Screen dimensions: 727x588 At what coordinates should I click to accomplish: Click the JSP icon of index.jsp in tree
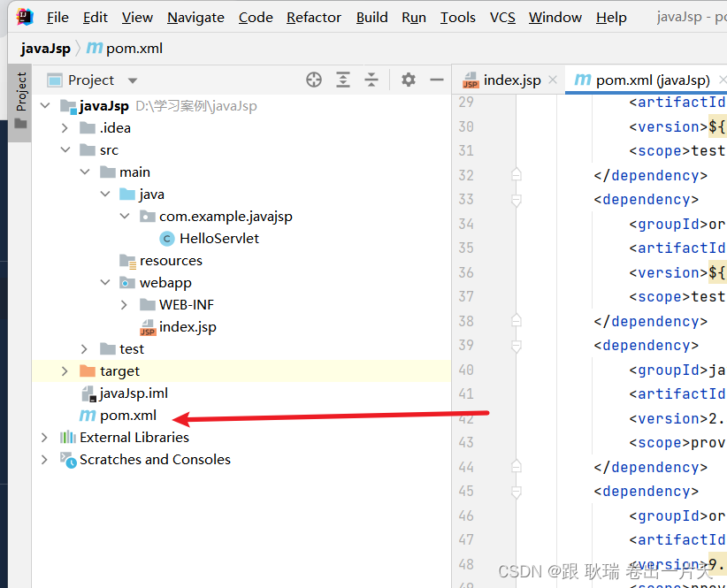148,327
